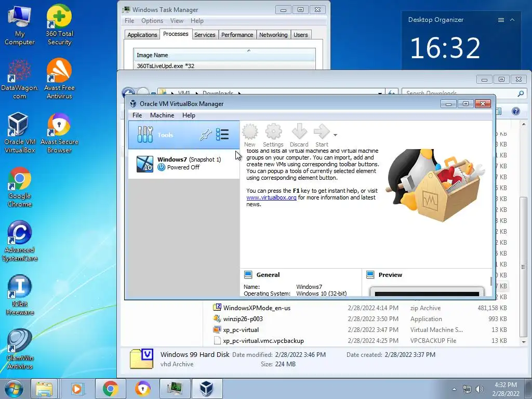Screen dimensions: 532x399
Task: Click the New toolbar icon in VirtualBox
Action: pos(250,136)
